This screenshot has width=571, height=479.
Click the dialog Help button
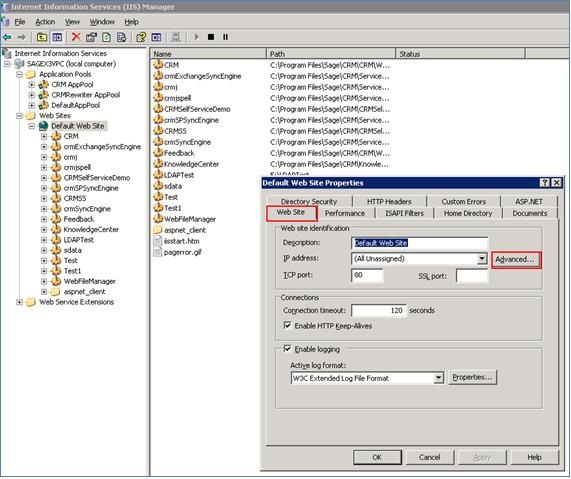535,457
